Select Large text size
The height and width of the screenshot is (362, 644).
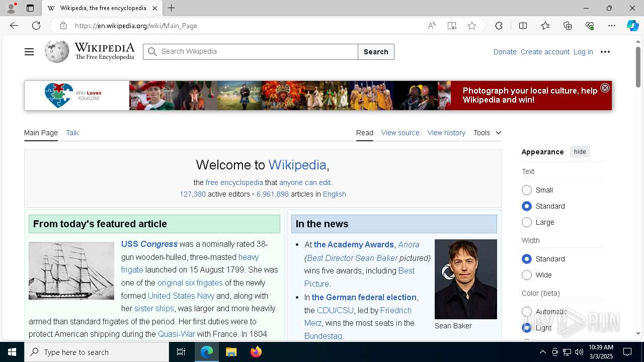pos(527,222)
